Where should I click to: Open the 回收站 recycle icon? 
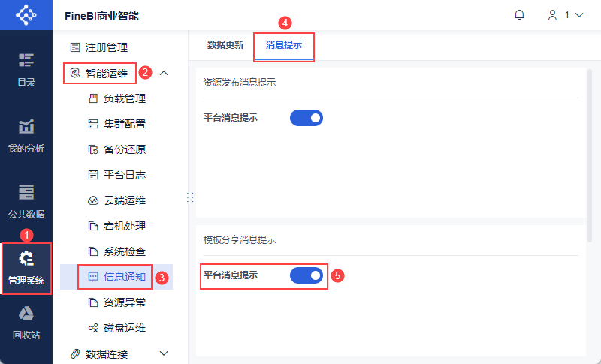[x=26, y=314]
